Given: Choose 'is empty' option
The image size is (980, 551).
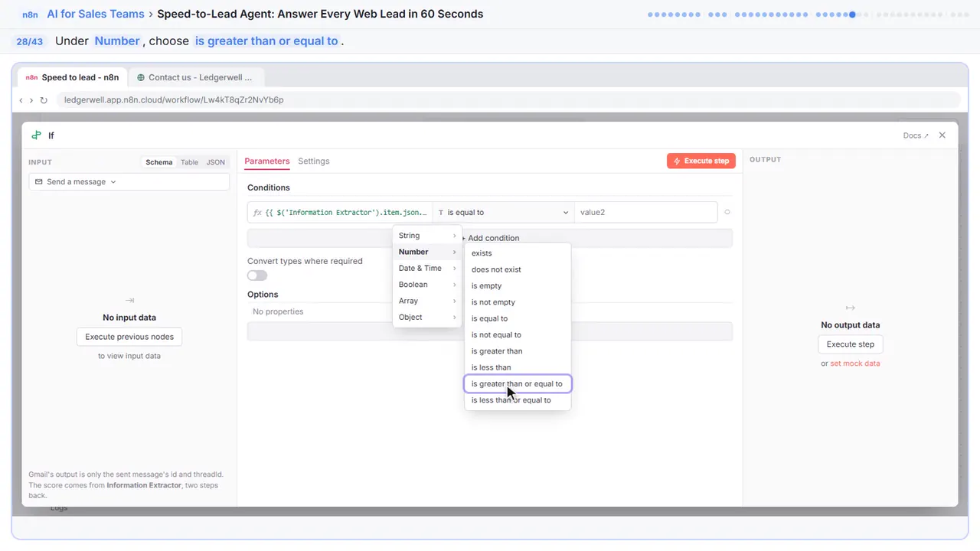Looking at the screenshot, I should click(518, 285).
